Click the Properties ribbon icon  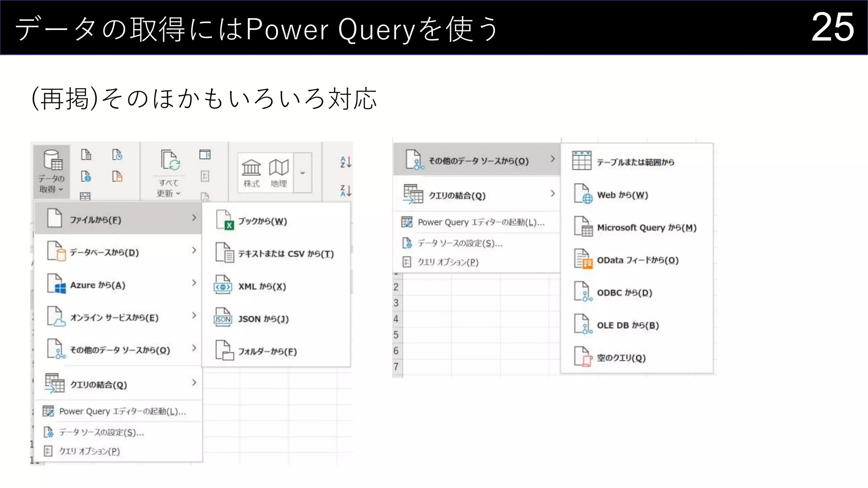[x=205, y=176]
